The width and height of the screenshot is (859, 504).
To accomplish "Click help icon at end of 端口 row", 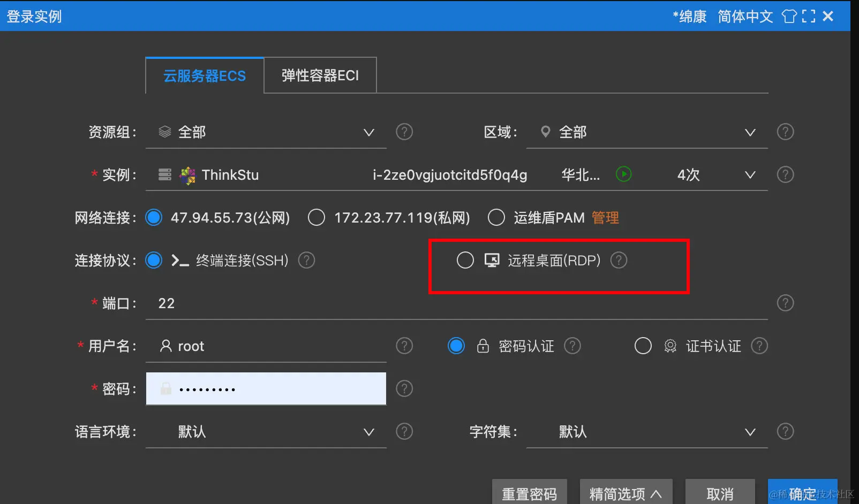I will point(785,303).
